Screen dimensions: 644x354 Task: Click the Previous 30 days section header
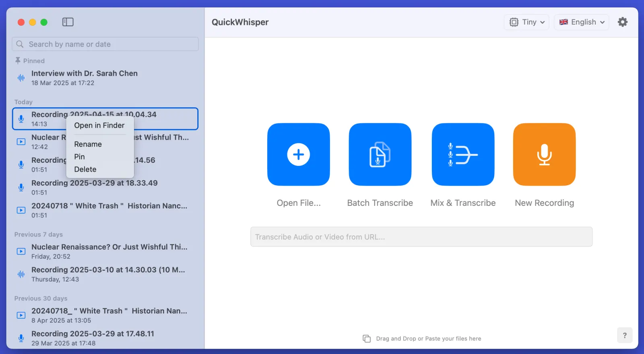[x=41, y=298]
